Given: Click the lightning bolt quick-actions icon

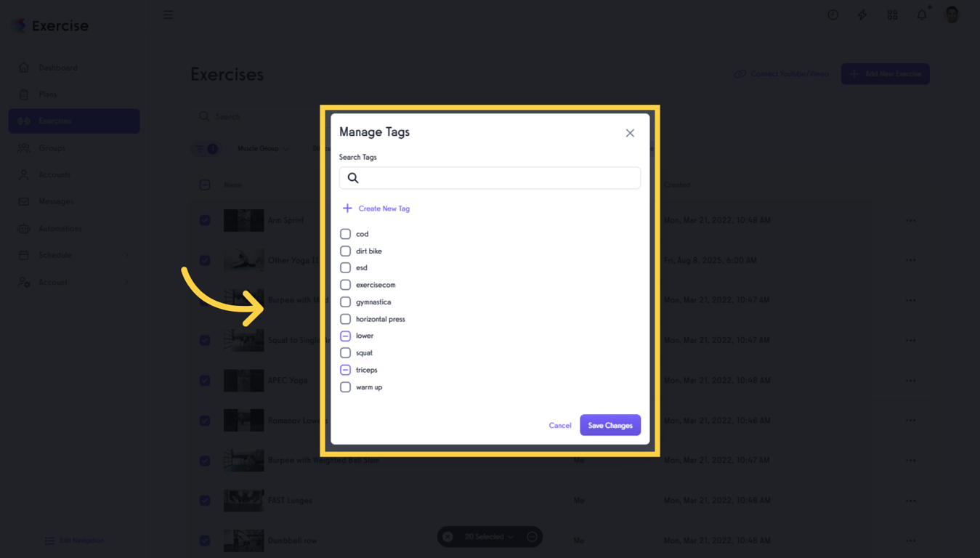Looking at the screenshot, I should tap(862, 15).
